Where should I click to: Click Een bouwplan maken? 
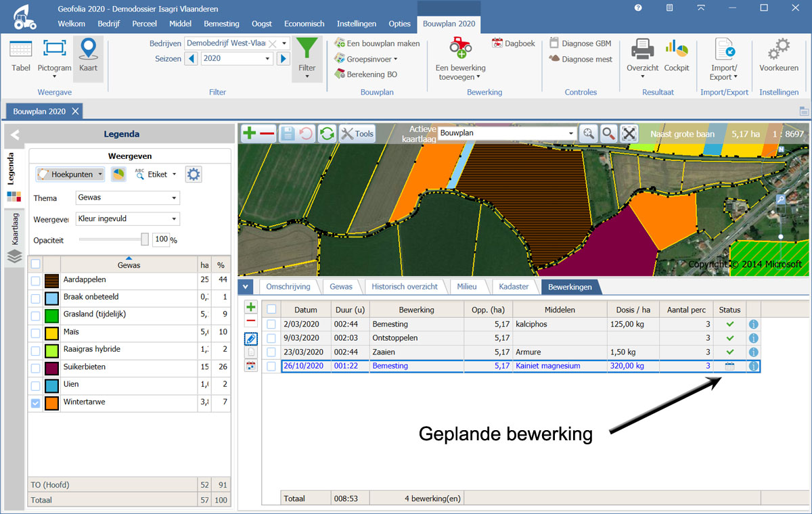tap(377, 43)
